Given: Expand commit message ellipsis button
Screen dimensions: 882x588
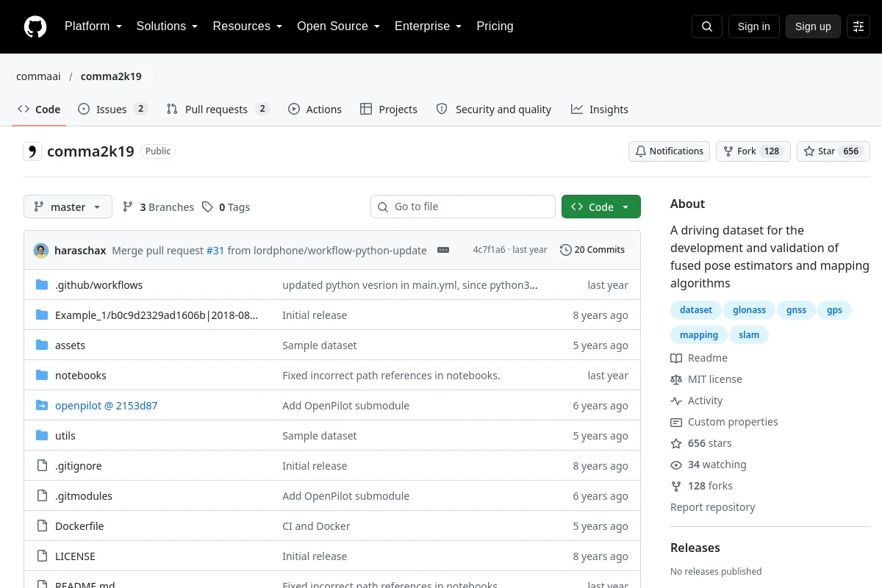Looking at the screenshot, I should [443, 250].
